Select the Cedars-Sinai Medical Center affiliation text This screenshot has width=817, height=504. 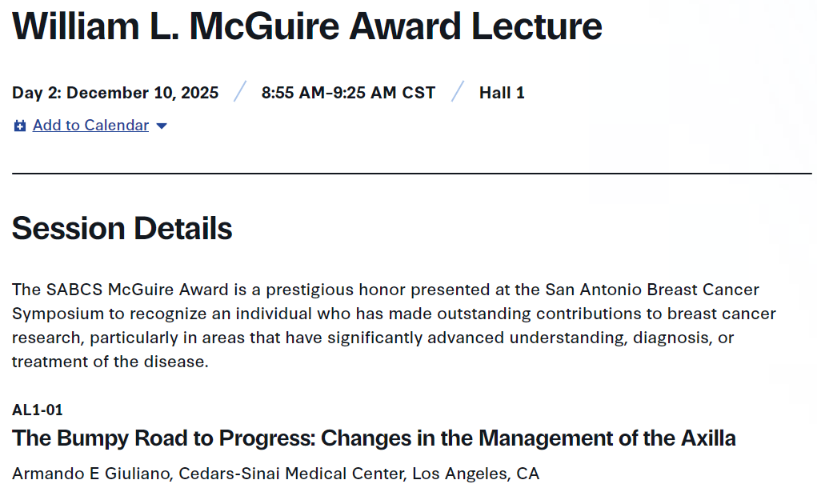pyautogui.click(x=292, y=474)
